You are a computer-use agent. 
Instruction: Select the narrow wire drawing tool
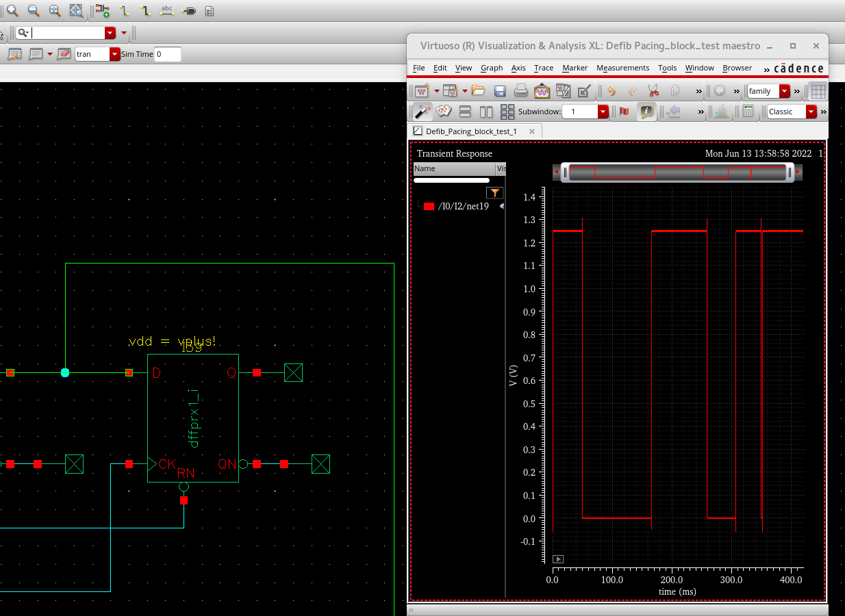click(x=124, y=10)
